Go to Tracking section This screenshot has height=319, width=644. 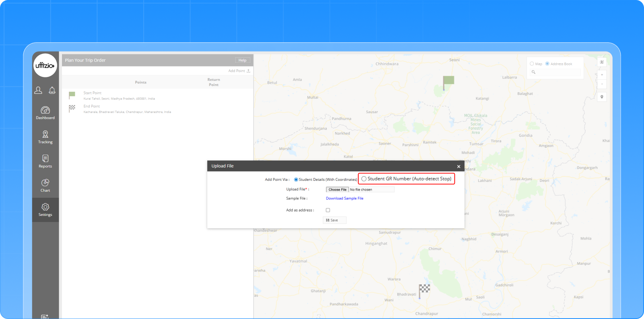(x=45, y=137)
